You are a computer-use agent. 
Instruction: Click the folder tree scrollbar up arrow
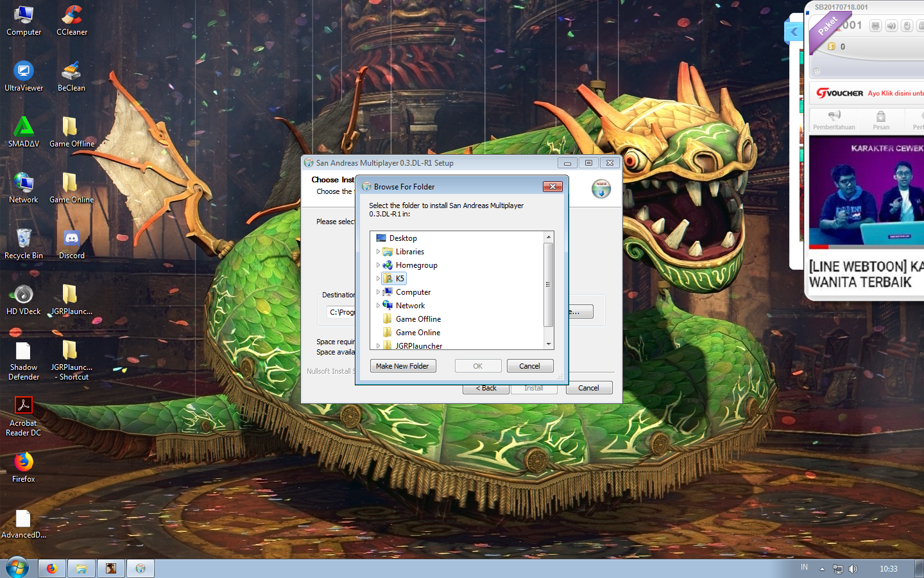pos(549,237)
